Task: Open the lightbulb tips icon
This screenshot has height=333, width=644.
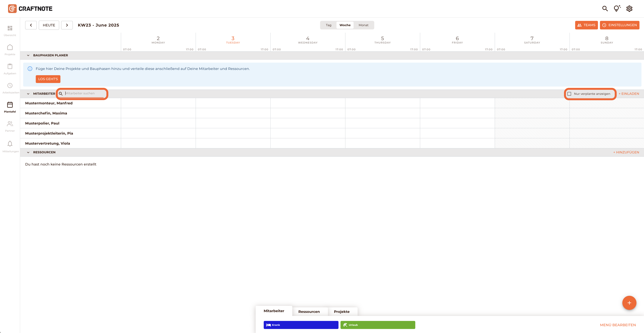Action: tap(617, 9)
